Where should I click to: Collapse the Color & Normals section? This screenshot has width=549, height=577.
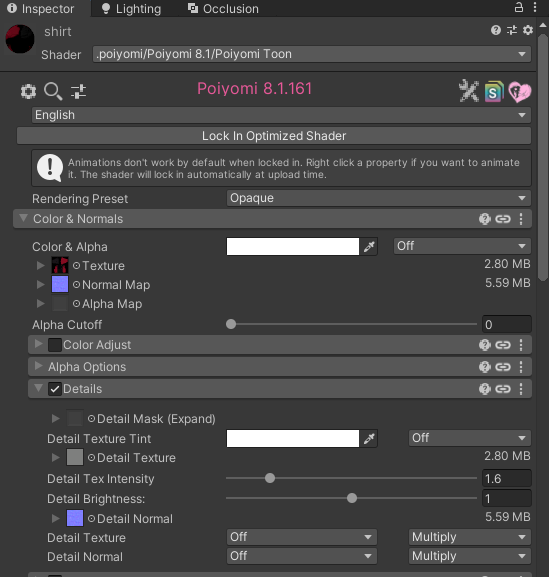coord(23,218)
